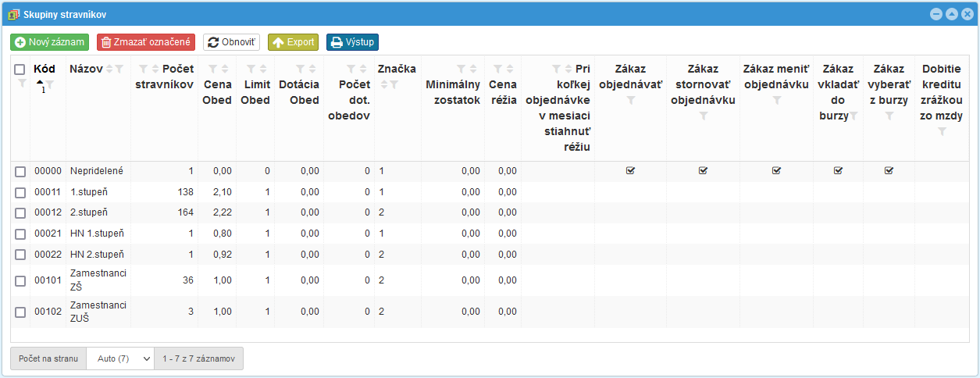Click the Zamestnanci ZŠ name cell
The width and height of the screenshot is (980, 378).
98,280
